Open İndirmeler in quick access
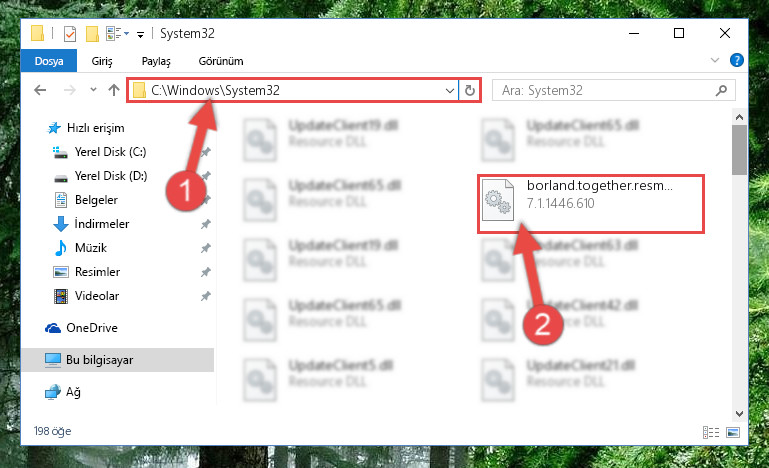This screenshot has height=468, width=769. pyautogui.click(x=102, y=224)
